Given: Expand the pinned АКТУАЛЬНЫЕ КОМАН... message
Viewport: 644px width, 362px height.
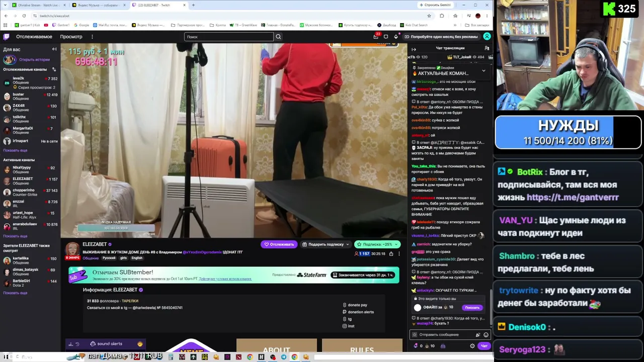Looking at the screenshot, I should (x=484, y=71).
